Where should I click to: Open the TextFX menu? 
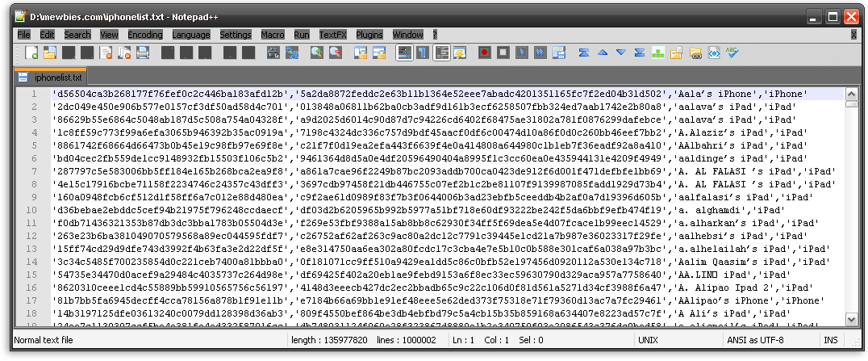[332, 35]
